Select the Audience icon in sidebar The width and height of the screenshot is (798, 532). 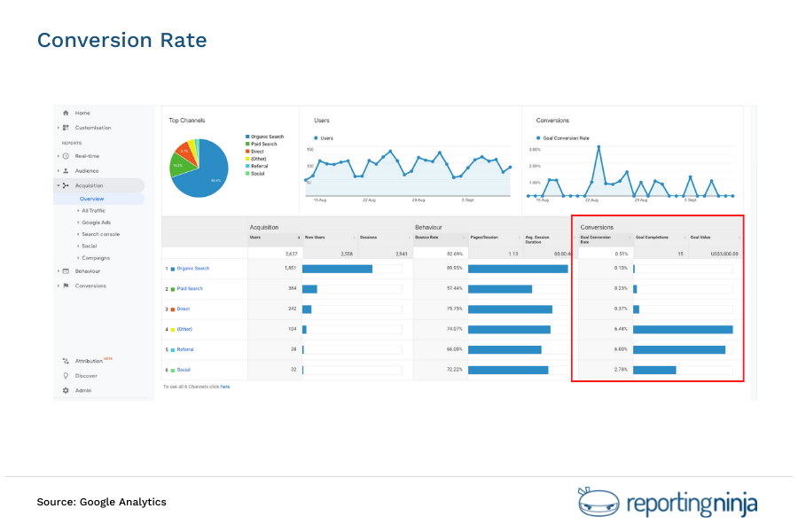[x=67, y=170]
